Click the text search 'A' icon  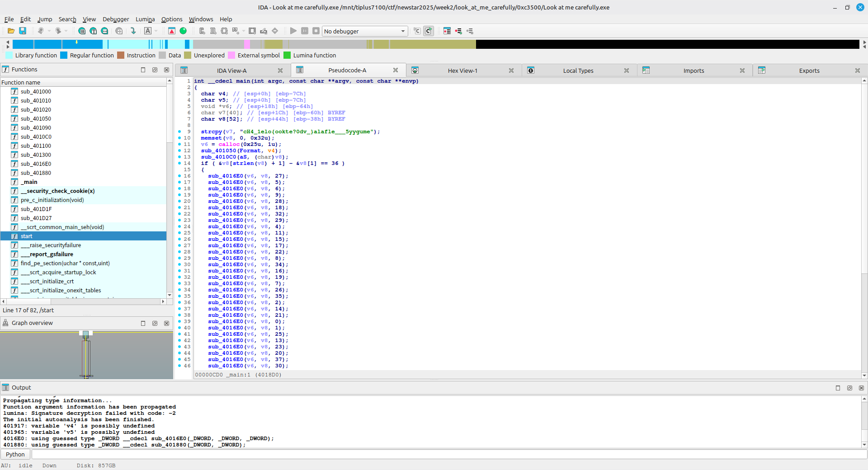148,31
